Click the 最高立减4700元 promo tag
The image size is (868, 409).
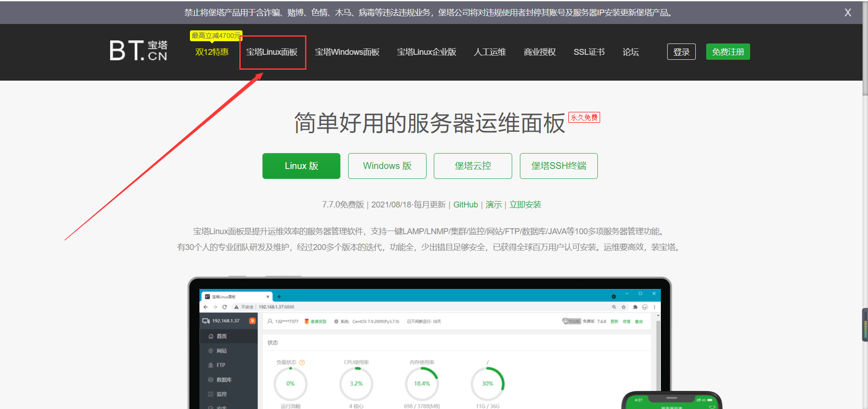216,36
